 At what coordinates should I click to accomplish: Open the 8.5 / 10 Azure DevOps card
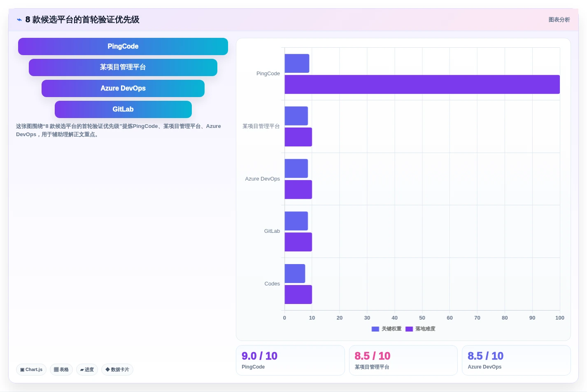coord(516,360)
